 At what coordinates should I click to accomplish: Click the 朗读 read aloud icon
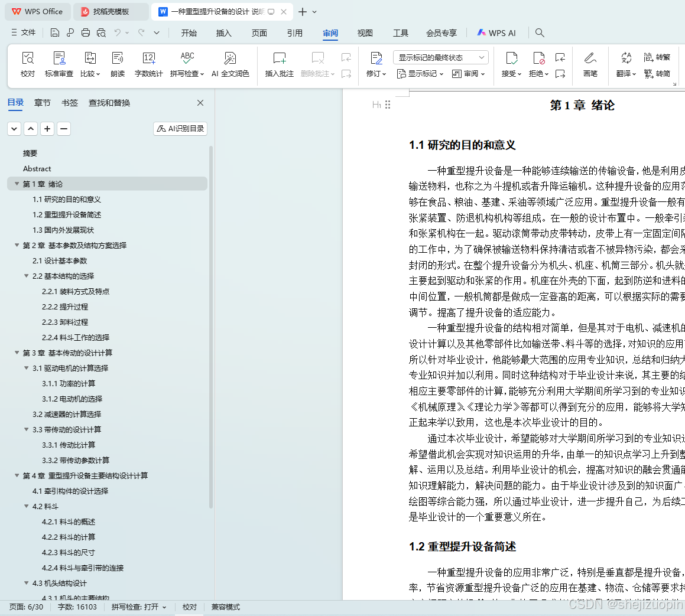tap(118, 64)
